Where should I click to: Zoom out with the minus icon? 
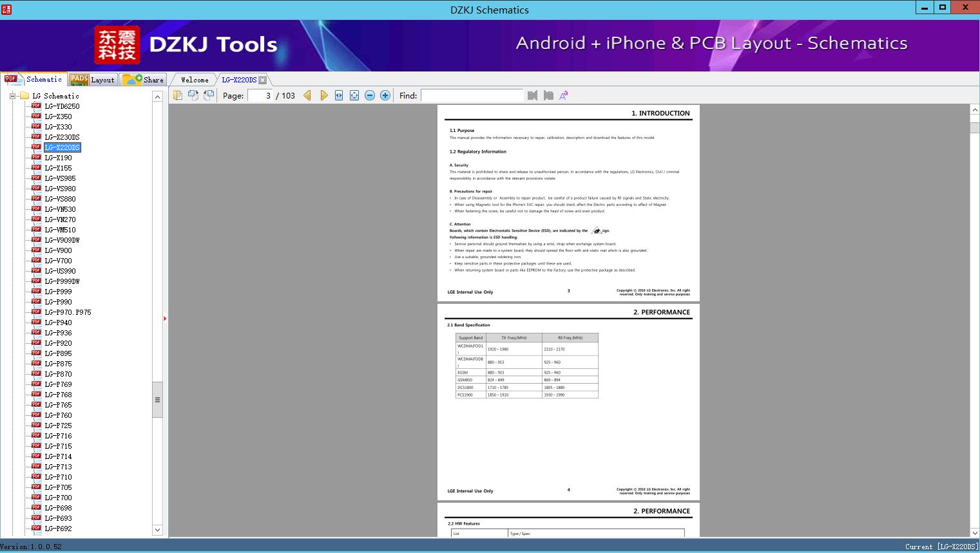[370, 95]
